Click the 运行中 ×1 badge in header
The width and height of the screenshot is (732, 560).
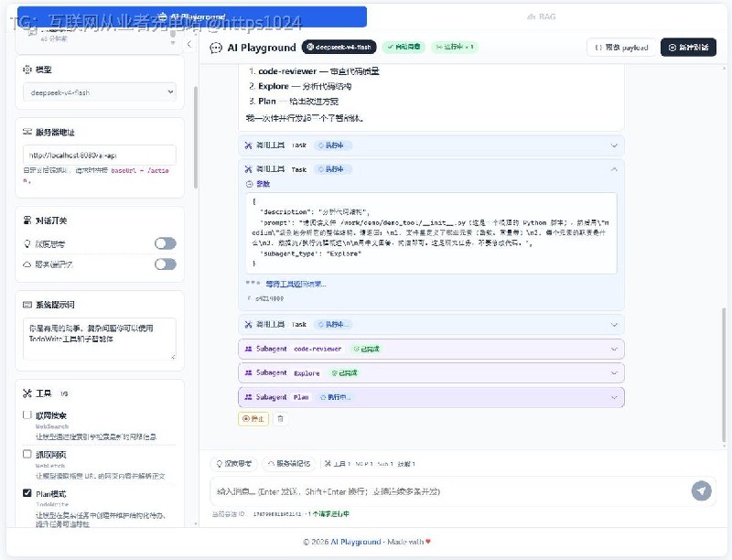tap(455, 47)
